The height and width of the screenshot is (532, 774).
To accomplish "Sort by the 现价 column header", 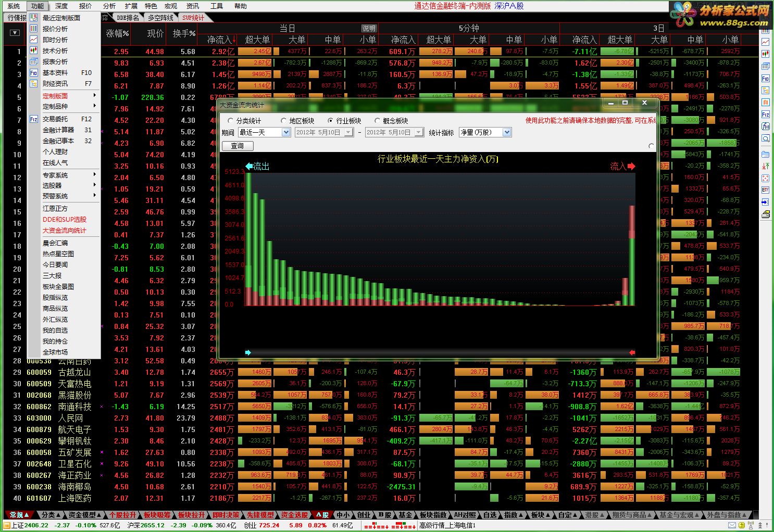I will [x=155, y=33].
